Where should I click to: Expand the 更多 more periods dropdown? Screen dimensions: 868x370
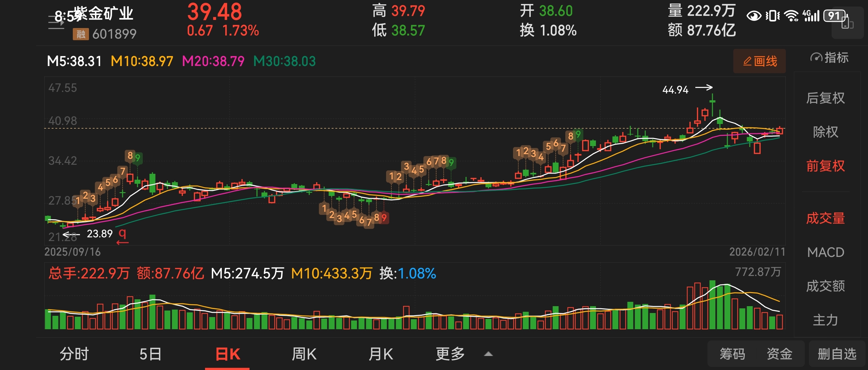[x=450, y=354]
